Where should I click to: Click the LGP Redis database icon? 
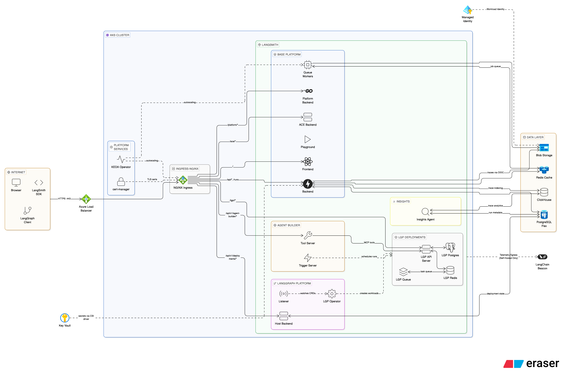pos(450,270)
